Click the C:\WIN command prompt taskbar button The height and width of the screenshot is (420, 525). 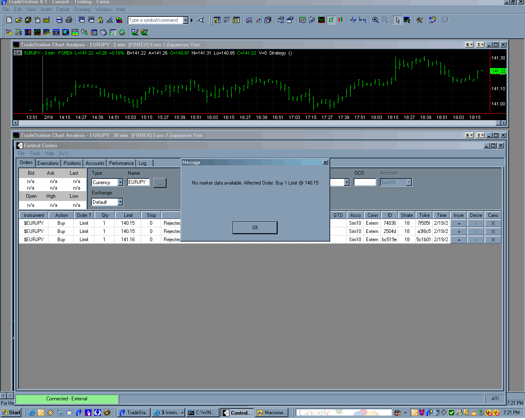click(203, 413)
